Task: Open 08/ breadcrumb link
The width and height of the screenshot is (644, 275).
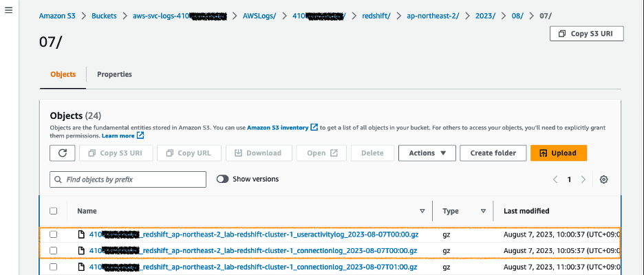Action: click(517, 16)
